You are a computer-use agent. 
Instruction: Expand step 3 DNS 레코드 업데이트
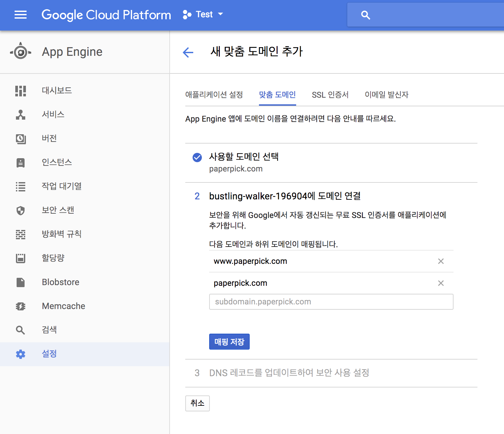(x=289, y=373)
